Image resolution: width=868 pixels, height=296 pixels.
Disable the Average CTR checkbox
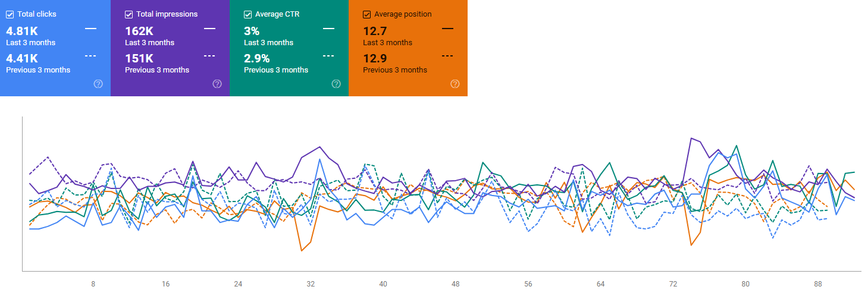(x=248, y=14)
